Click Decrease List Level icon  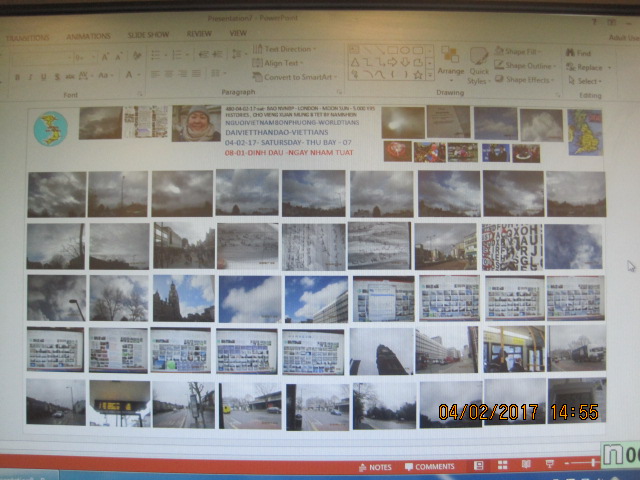click(x=203, y=54)
